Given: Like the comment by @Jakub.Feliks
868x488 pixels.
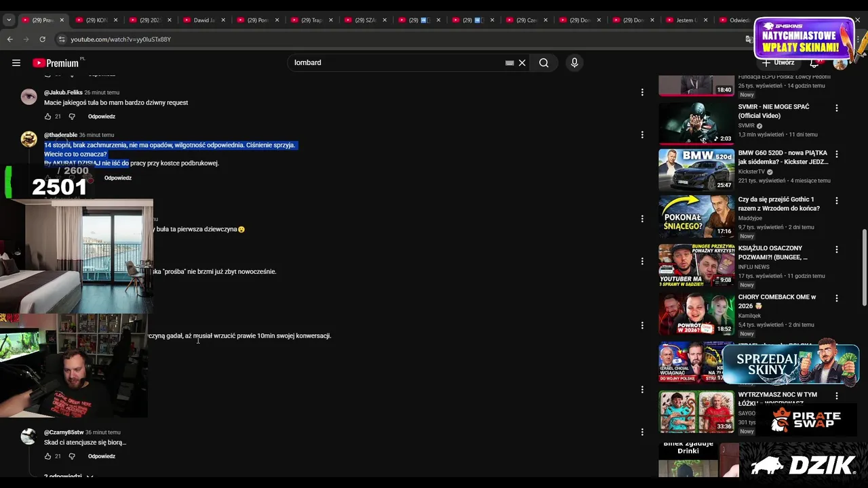Looking at the screenshot, I should click(x=48, y=117).
